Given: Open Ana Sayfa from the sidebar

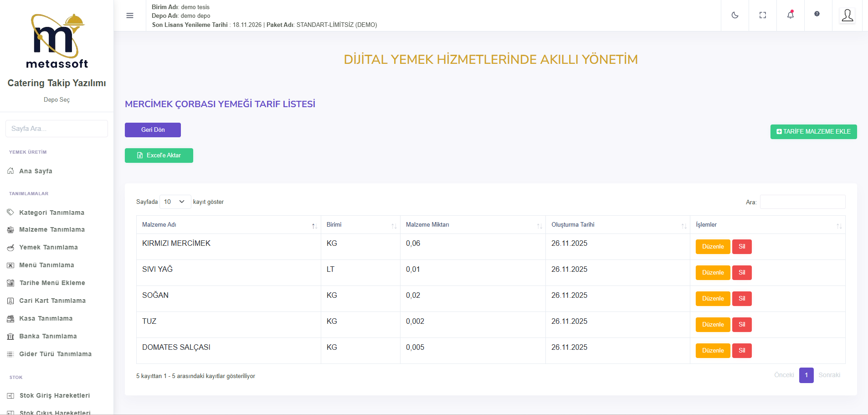Looking at the screenshot, I should (36, 171).
